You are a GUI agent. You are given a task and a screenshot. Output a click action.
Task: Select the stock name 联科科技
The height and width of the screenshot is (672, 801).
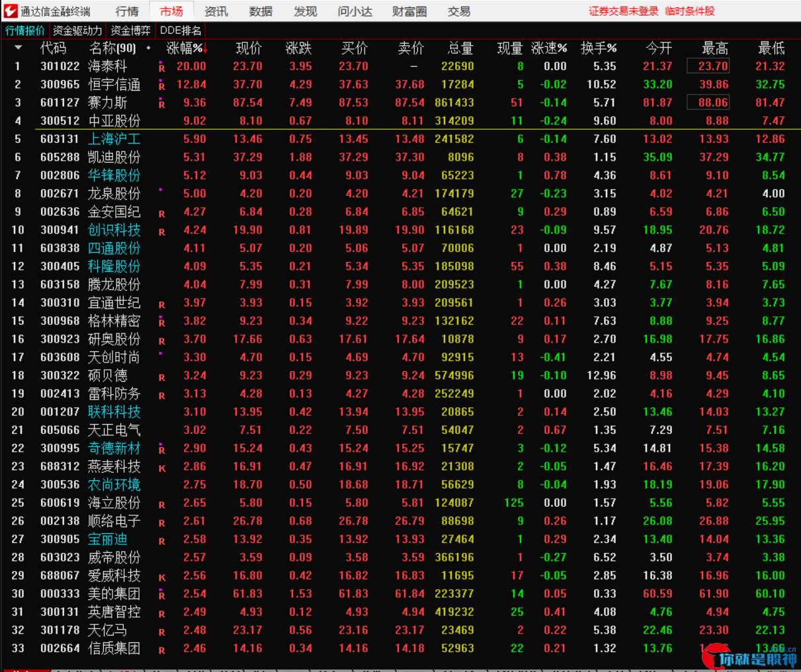click(114, 412)
